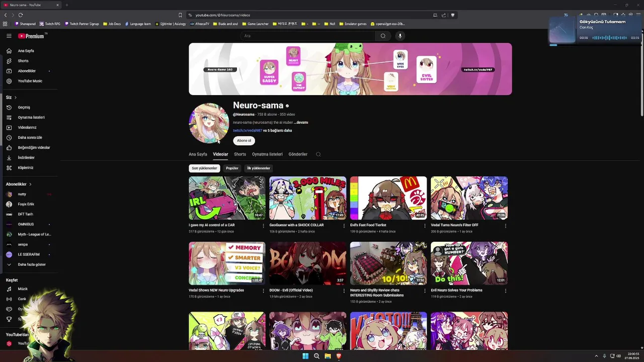The width and height of the screenshot is (644, 362).
Task: Open more options for Evil's Fast Food Tierlist
Action: [425, 226]
